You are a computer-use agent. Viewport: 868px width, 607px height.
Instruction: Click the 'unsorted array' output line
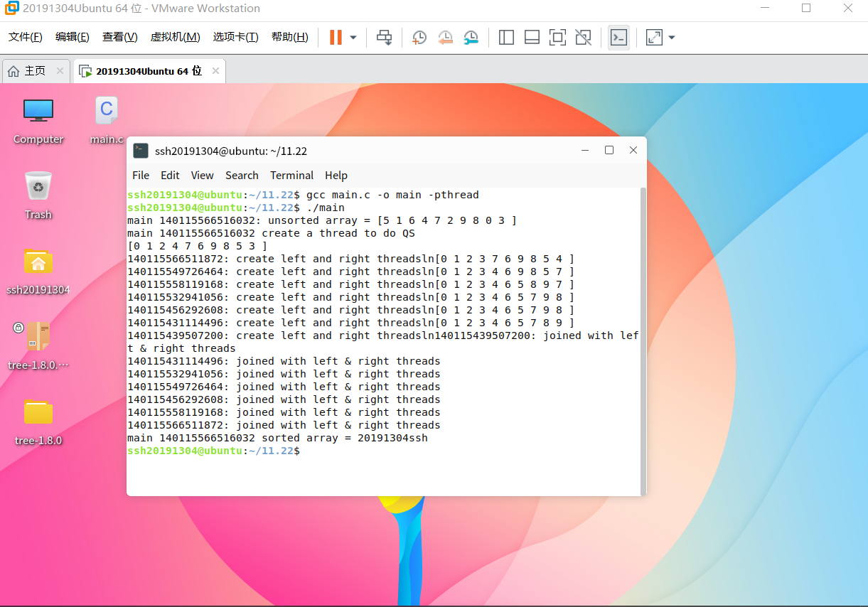pos(322,220)
